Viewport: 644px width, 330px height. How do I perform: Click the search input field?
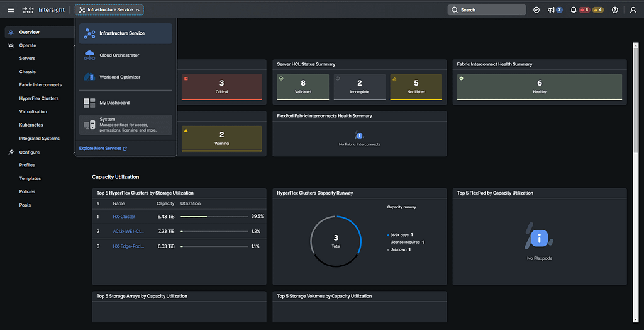tap(486, 10)
